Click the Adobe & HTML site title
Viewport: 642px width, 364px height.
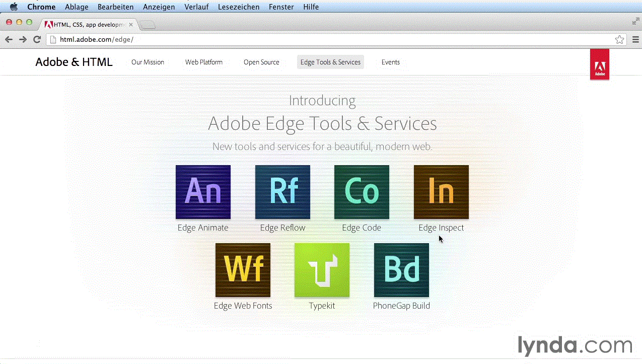(74, 62)
